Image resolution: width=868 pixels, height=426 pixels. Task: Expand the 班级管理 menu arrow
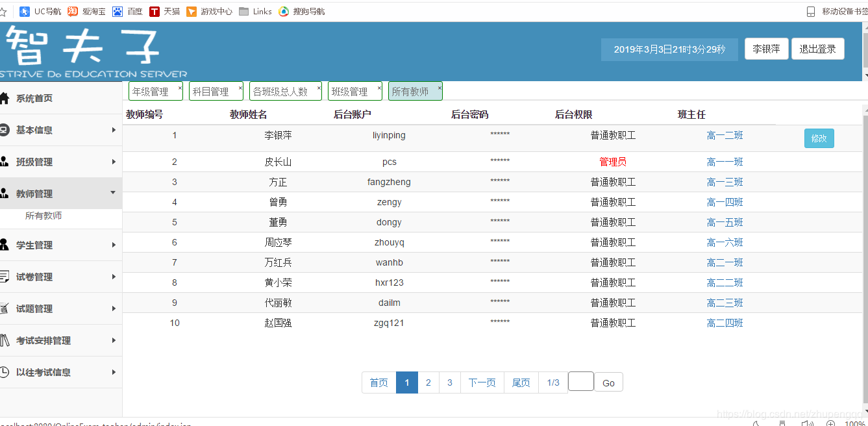click(x=114, y=162)
